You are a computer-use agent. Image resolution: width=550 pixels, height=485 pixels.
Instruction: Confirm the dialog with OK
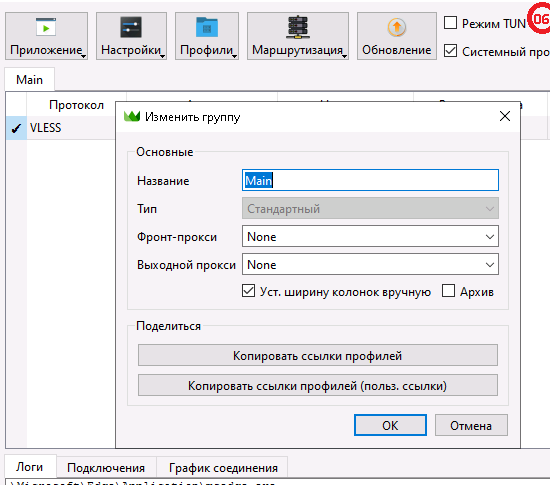coord(390,425)
